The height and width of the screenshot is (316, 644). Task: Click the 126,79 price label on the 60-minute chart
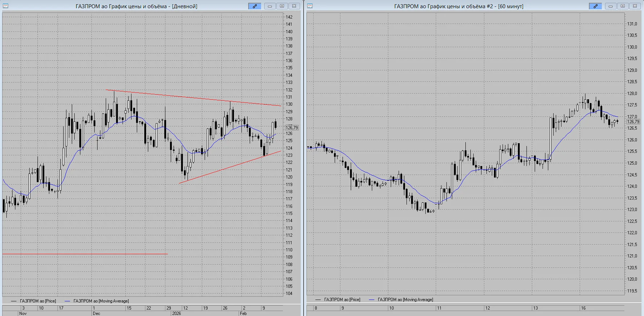tap(633, 122)
